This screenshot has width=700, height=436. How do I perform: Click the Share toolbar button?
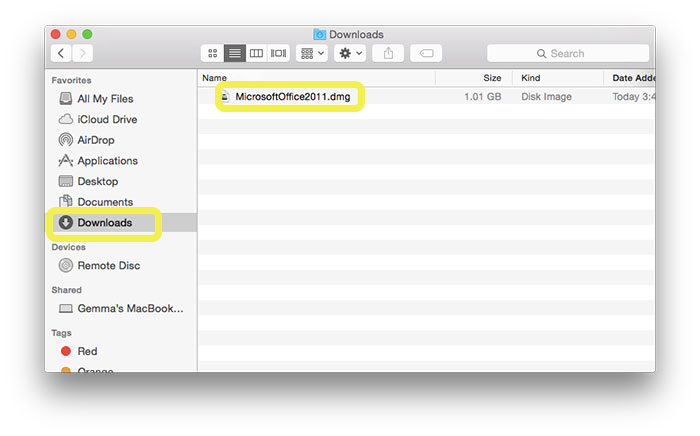[x=389, y=53]
